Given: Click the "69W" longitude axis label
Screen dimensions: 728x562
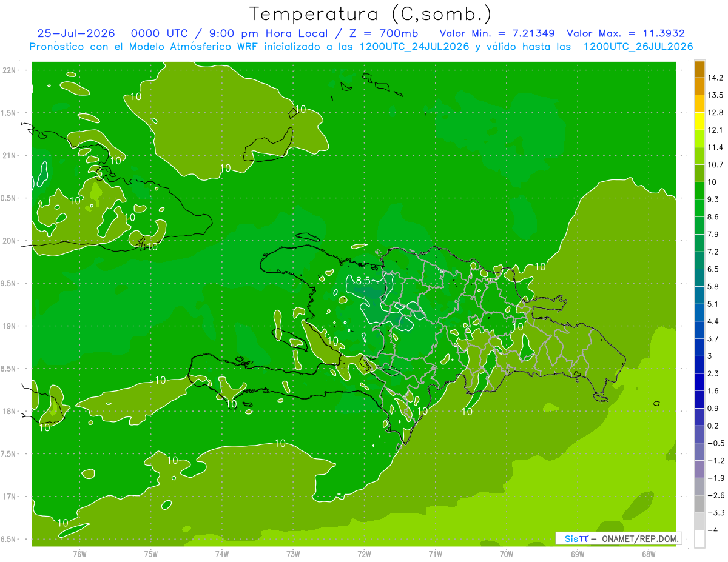Looking at the screenshot, I should point(578,554).
